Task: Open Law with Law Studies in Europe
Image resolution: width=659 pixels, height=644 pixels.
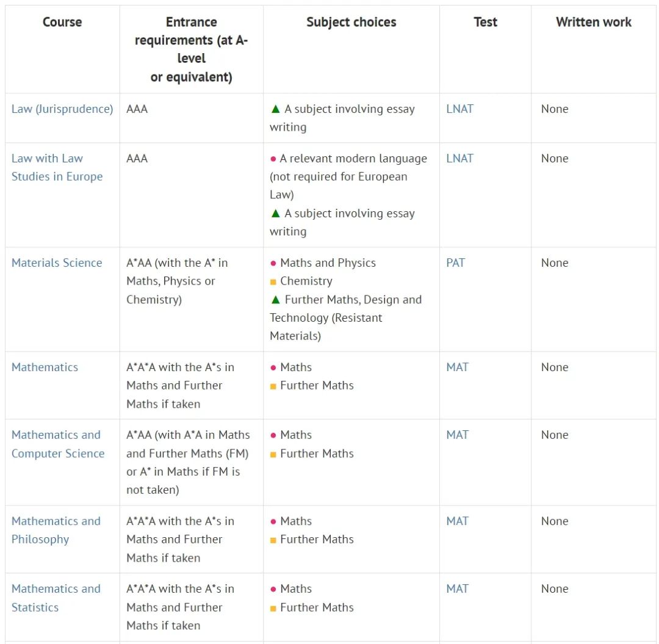Action: pos(57,167)
